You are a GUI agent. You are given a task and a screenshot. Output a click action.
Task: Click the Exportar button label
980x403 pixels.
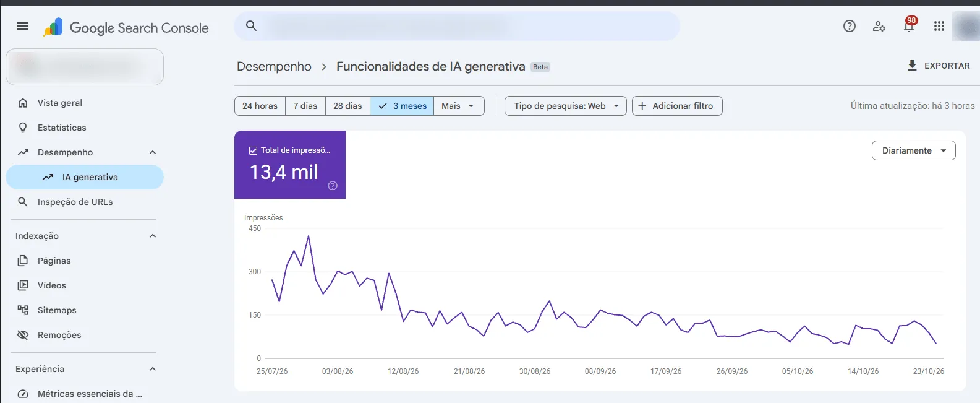tap(947, 66)
